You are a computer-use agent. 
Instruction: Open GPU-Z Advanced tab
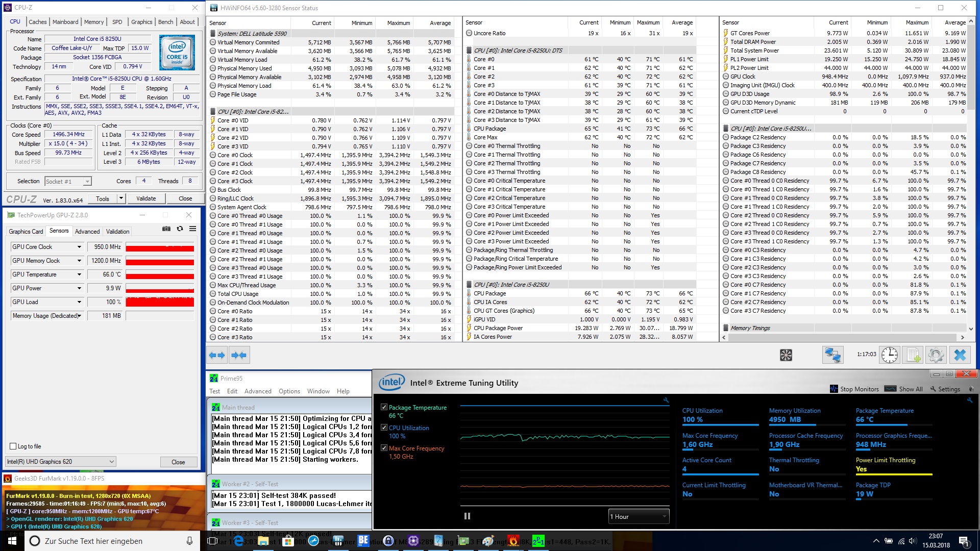click(x=87, y=232)
